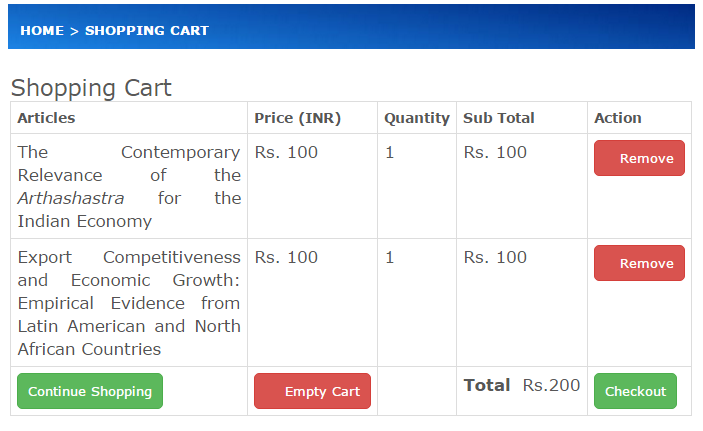Proceed to Checkout
Screen dimensions: 703x431
click(635, 391)
